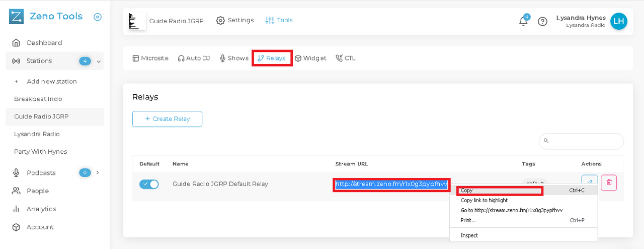
Task: Choose Go to http://stream.zeno.fm link
Action: pos(523,210)
